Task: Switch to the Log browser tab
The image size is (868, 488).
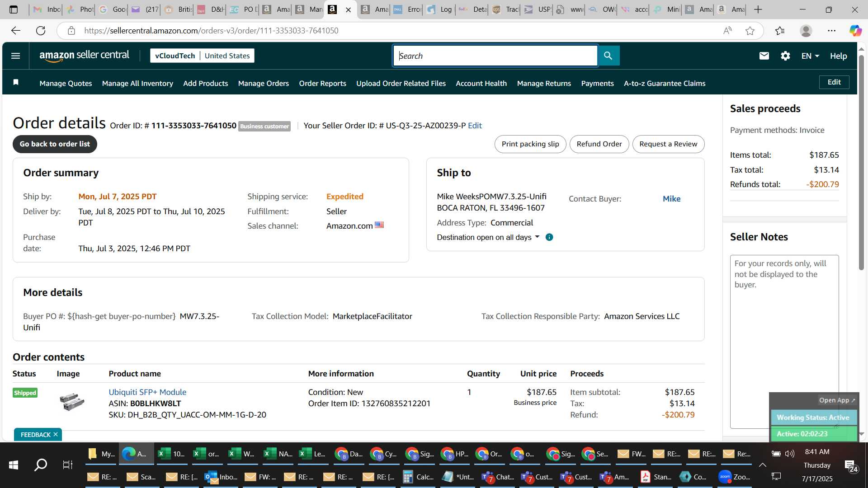Action: (x=439, y=9)
